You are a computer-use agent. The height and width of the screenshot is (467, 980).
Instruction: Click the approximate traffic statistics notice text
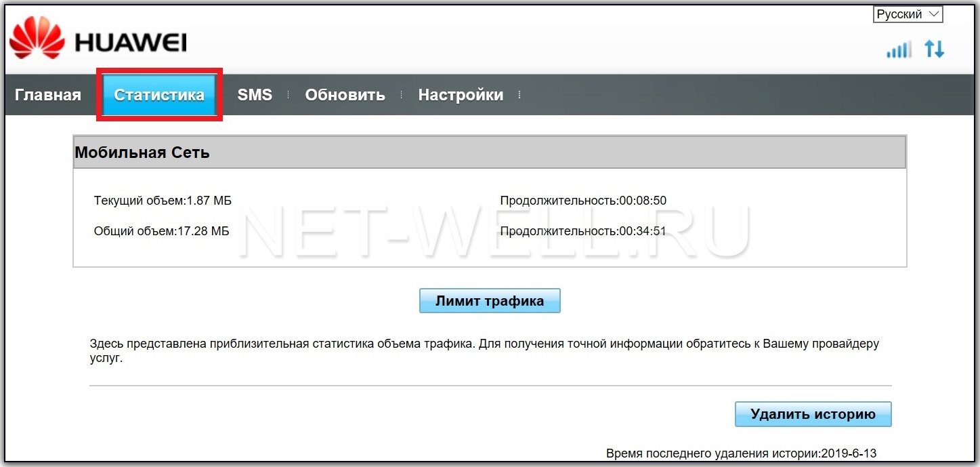pyautogui.click(x=484, y=351)
